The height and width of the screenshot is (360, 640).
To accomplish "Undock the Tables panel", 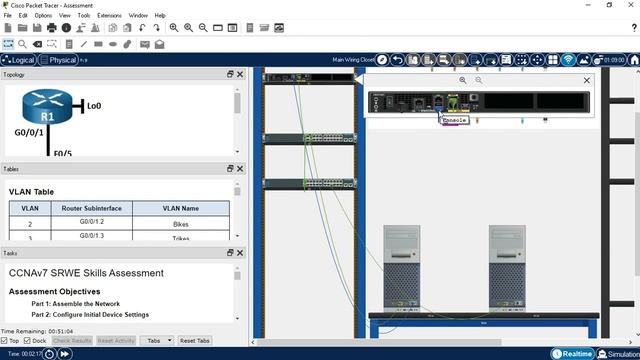I will pos(230,169).
